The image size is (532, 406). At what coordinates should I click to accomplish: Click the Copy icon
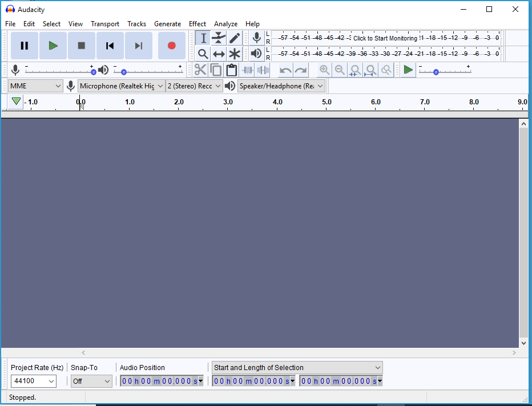click(x=216, y=70)
